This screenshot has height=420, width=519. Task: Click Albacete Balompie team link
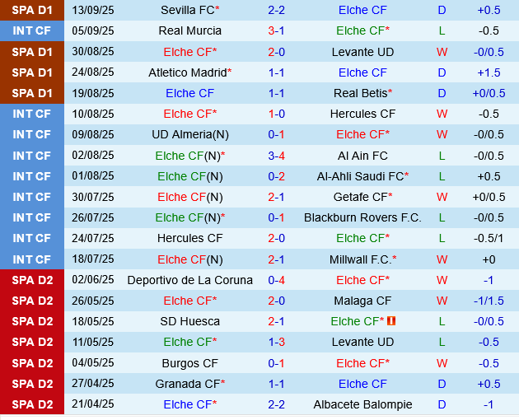coord(362,404)
